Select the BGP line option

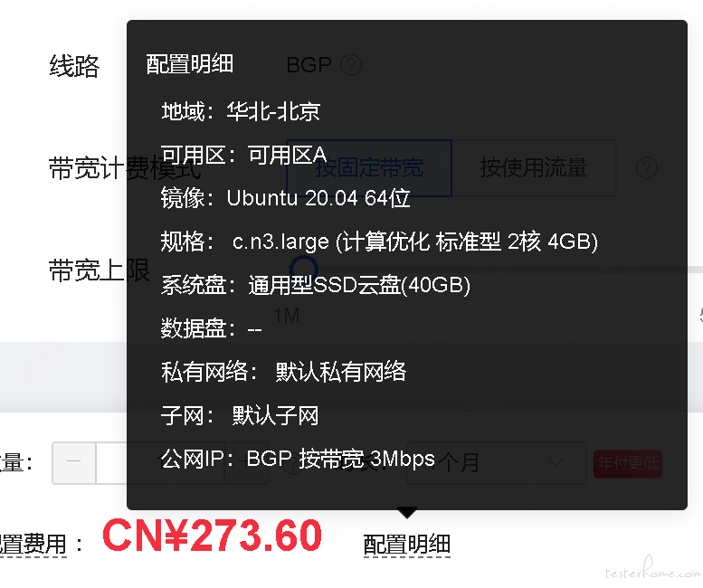click(309, 65)
